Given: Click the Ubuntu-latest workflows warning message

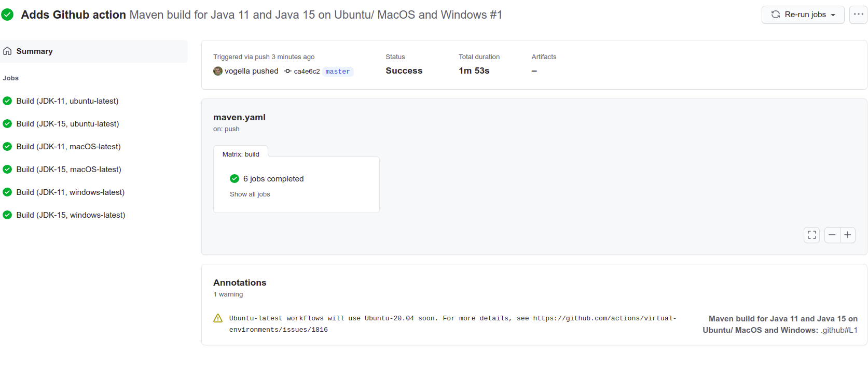Looking at the screenshot, I should click(453, 324).
